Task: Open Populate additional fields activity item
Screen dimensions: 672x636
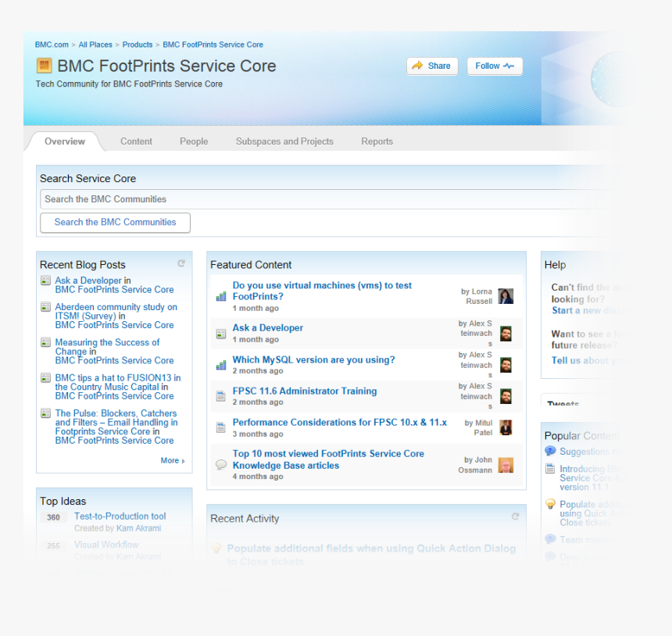Action: pos(371,555)
